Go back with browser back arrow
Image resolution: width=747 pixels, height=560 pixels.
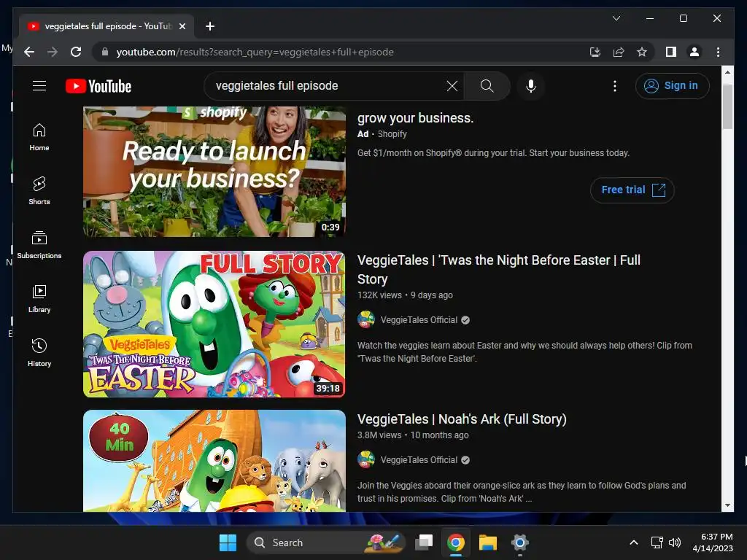coord(29,52)
